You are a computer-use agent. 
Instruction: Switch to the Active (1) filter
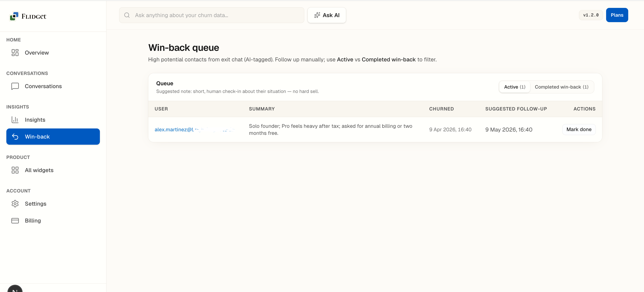[515, 87]
